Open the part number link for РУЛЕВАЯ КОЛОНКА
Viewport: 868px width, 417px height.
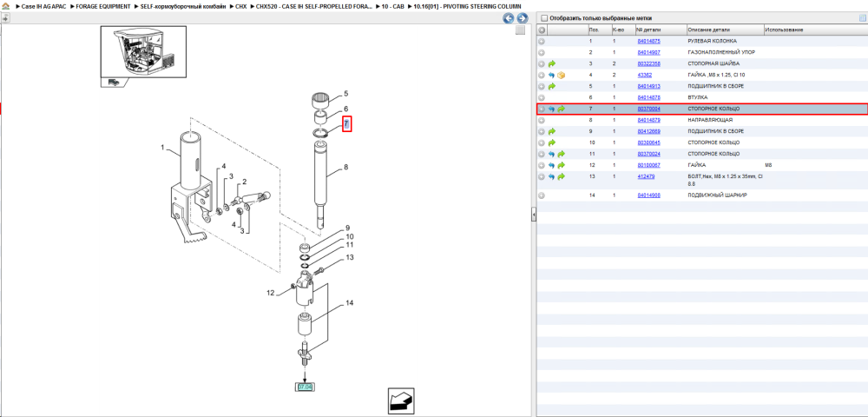coord(648,42)
